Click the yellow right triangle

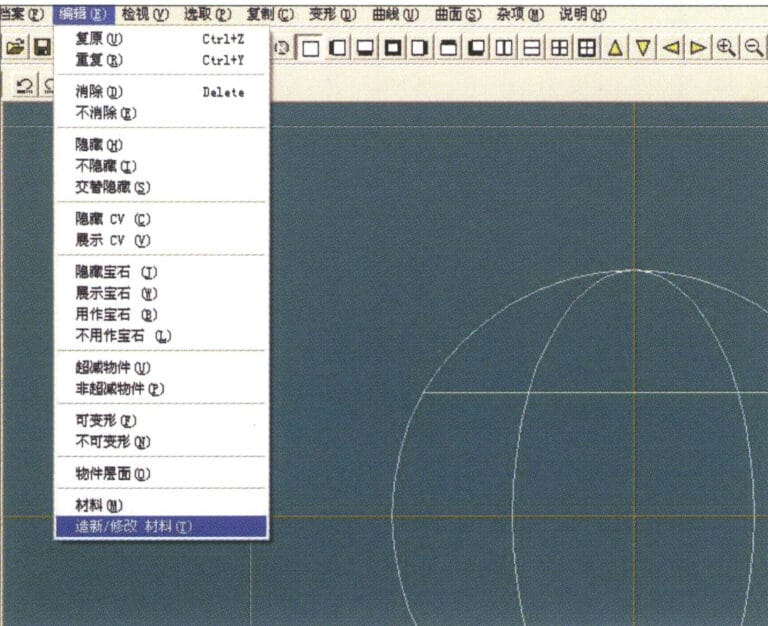pyautogui.click(x=698, y=48)
